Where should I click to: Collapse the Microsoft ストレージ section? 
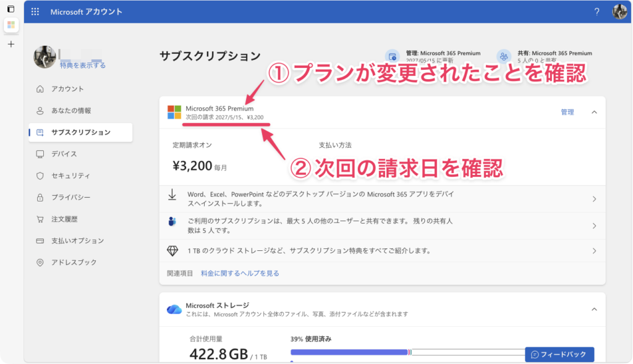point(594,309)
